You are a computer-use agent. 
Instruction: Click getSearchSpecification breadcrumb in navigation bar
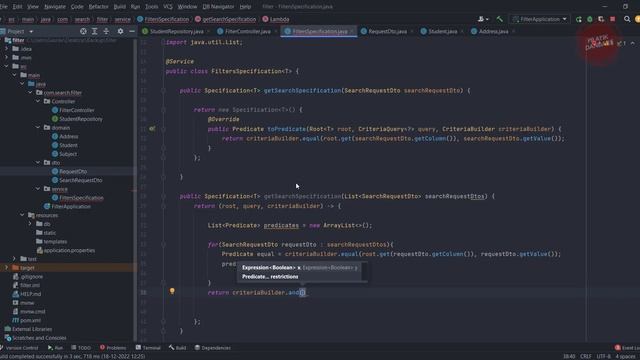coord(226,19)
